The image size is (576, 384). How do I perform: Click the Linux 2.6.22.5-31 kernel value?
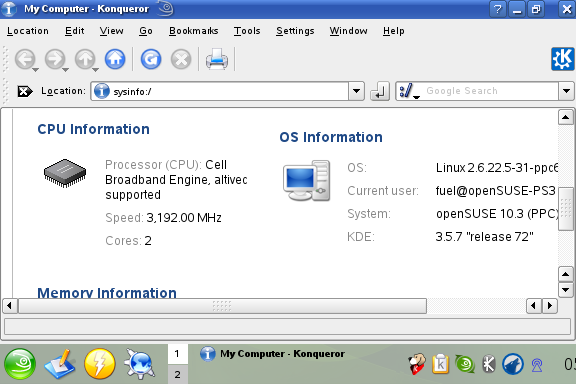click(497, 168)
